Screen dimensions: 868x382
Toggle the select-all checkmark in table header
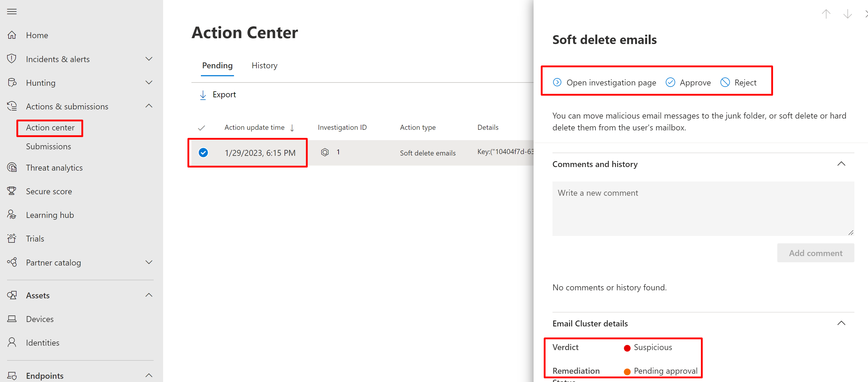[x=201, y=128]
